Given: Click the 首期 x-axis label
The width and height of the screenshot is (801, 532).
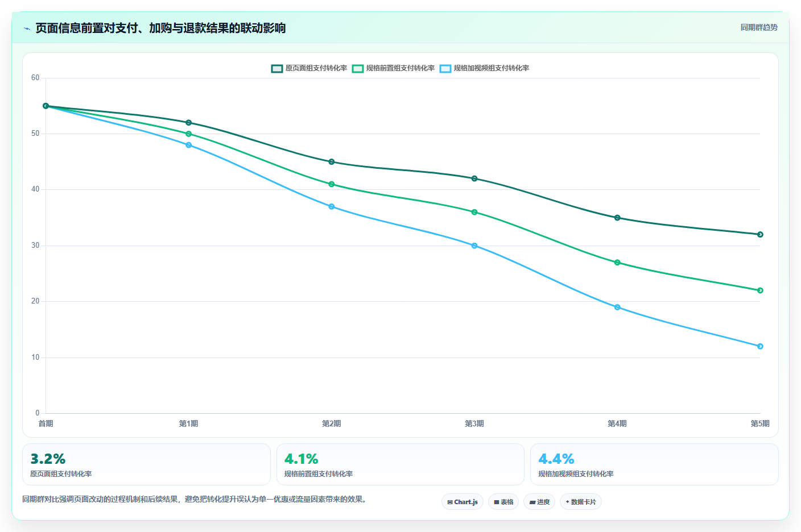Looking at the screenshot, I should click(x=46, y=423).
